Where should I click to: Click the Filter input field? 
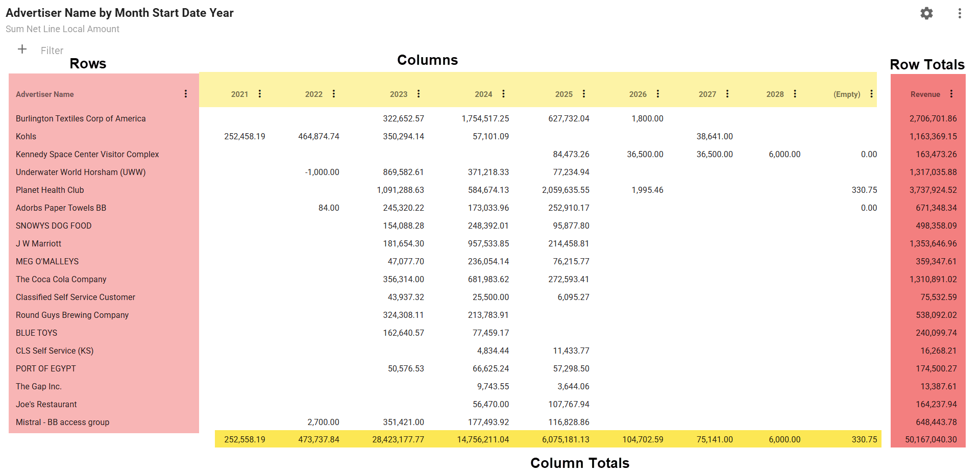[52, 51]
